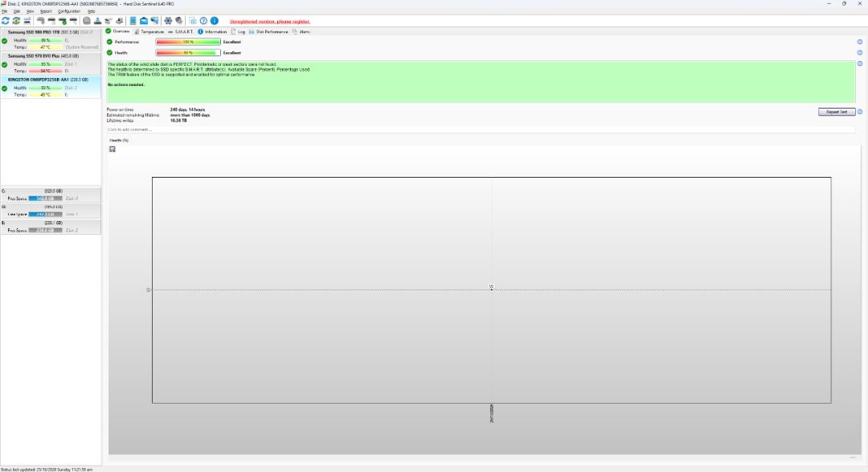Screen dimensions: 868x472
Task: Click help icon beside Health row
Action: [x=860, y=52]
